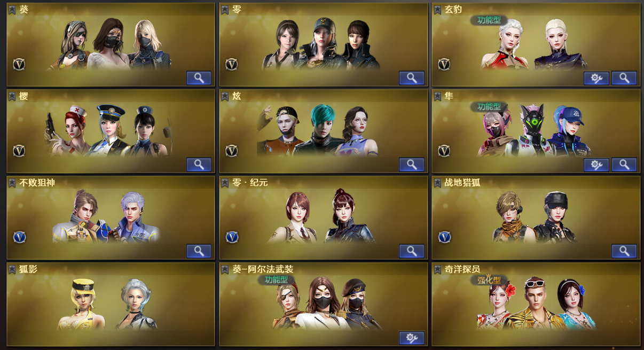Click magnifier on 零·纪元 card
This screenshot has height=350, width=644.
click(411, 251)
